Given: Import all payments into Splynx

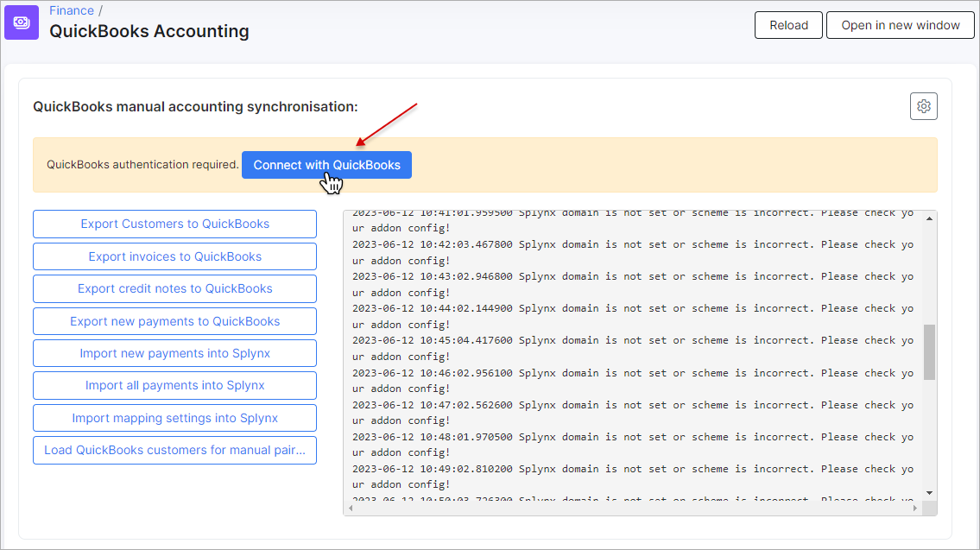Looking at the screenshot, I should (175, 386).
